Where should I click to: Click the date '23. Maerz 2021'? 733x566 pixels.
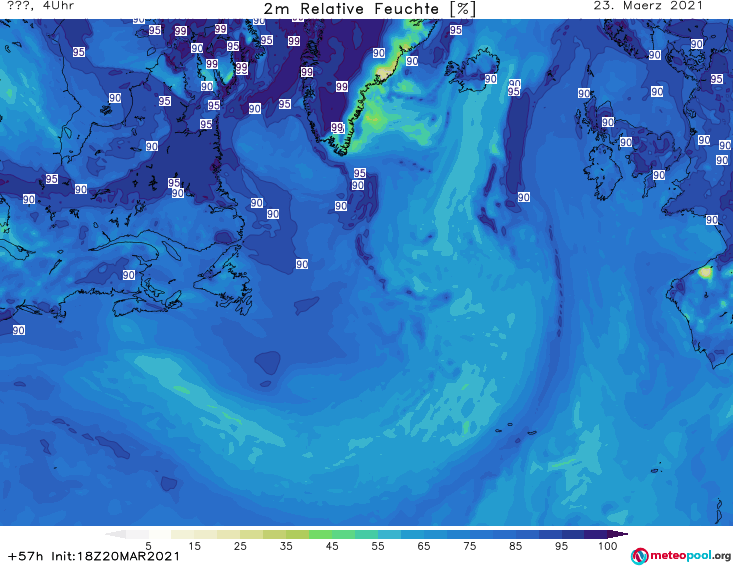tap(648, 6)
